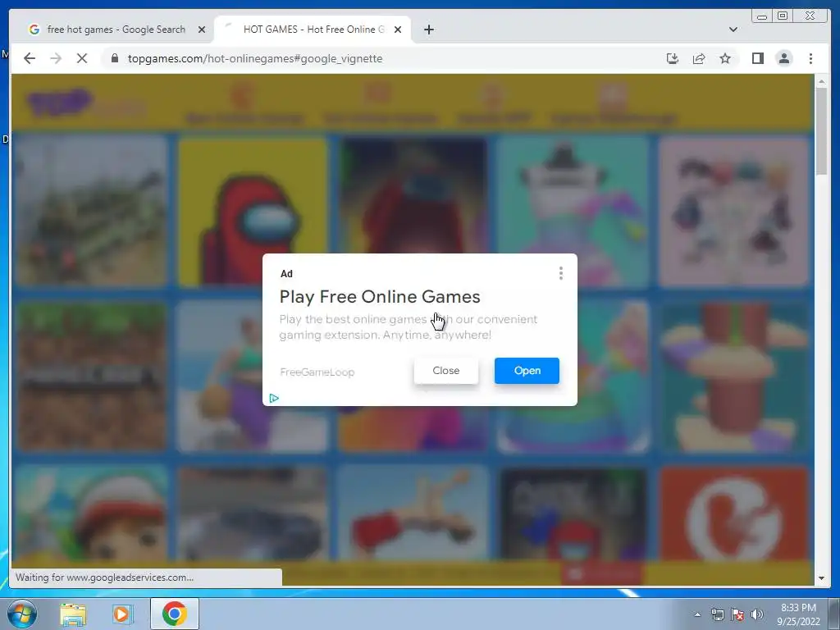Expand the tab search chevron
Screen dimensions: 840x630
[x=733, y=30]
